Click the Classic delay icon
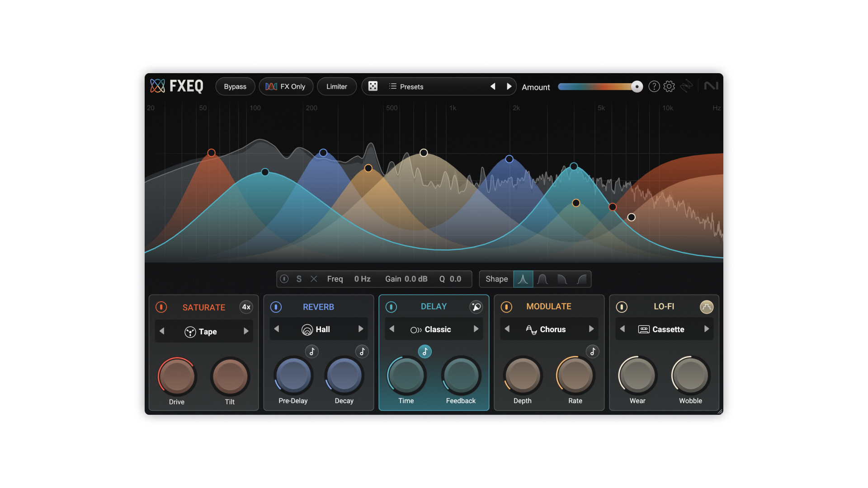Screen dimensions: 868x488 click(416, 330)
